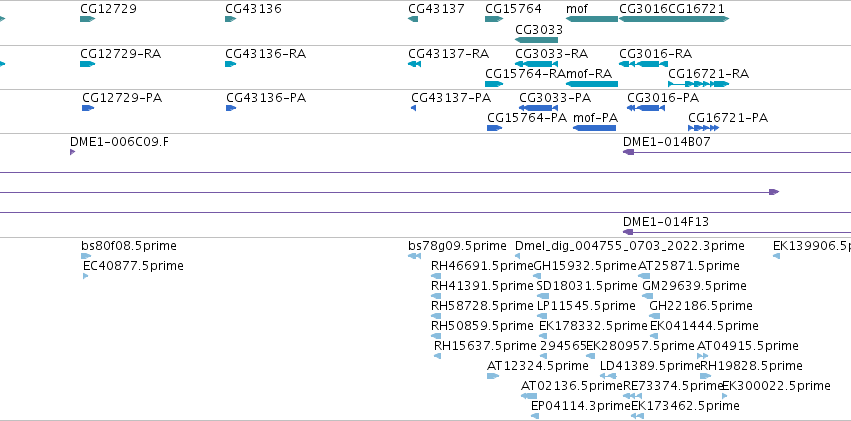Screen dimensions: 851x421
Task: Select EP04114.3prime EST
Action: coord(535,416)
